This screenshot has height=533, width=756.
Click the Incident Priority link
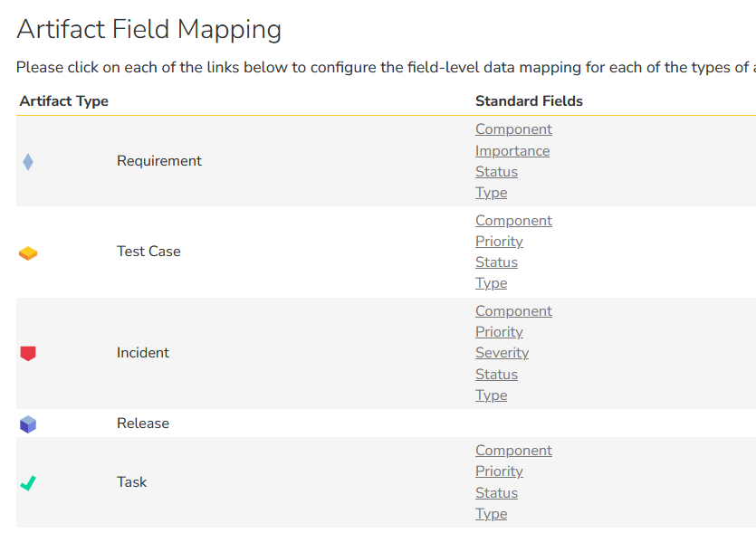pyautogui.click(x=499, y=331)
